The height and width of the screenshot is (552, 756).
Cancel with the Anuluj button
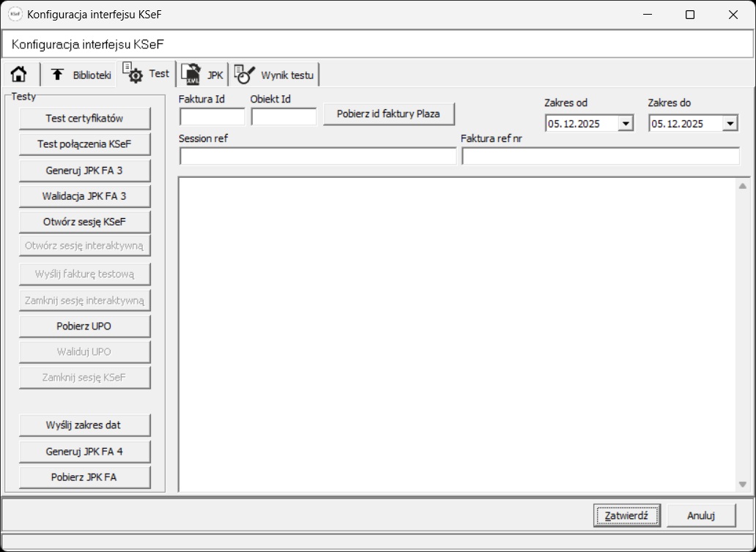pyautogui.click(x=701, y=515)
